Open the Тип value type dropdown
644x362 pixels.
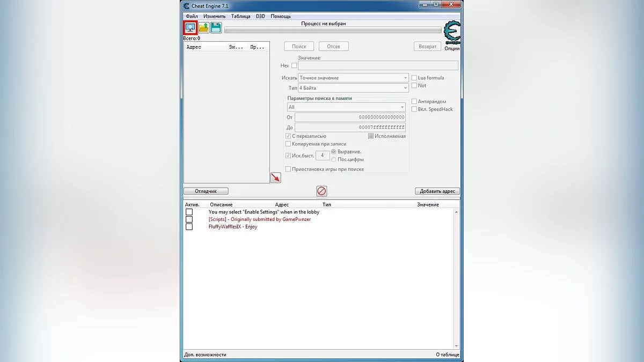[x=354, y=88]
